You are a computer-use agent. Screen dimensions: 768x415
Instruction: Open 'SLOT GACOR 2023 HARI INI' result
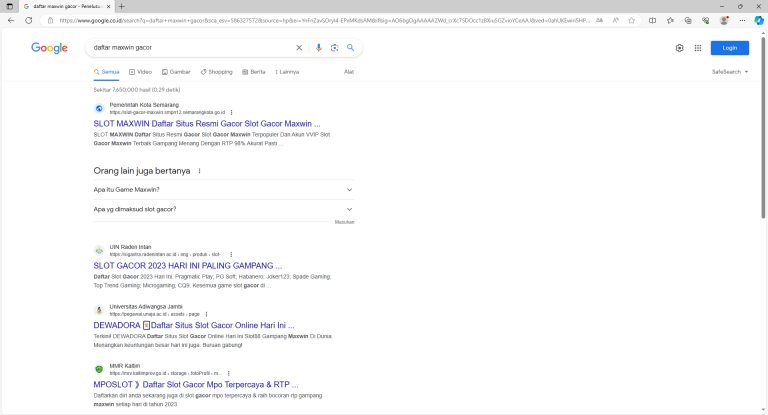(188, 266)
